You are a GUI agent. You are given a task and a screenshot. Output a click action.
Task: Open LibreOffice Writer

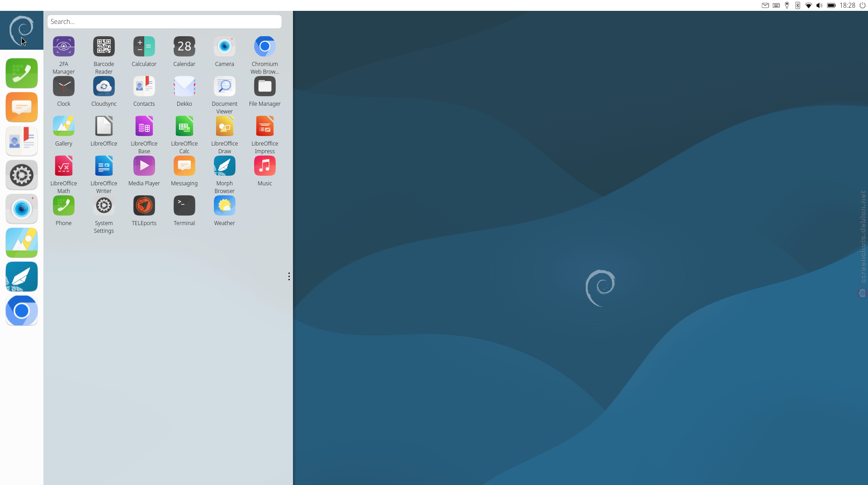coord(104,166)
